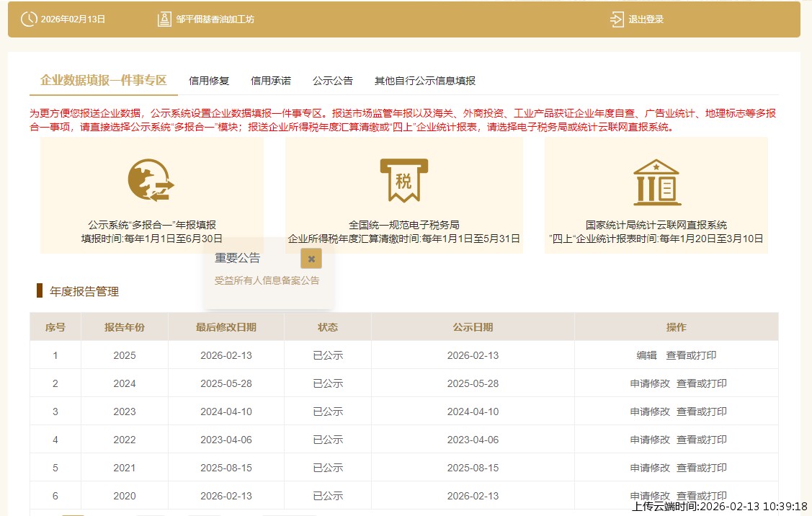The height and width of the screenshot is (516, 812).
Task: Click the 退出登录 logout icon
Action: tap(616, 19)
